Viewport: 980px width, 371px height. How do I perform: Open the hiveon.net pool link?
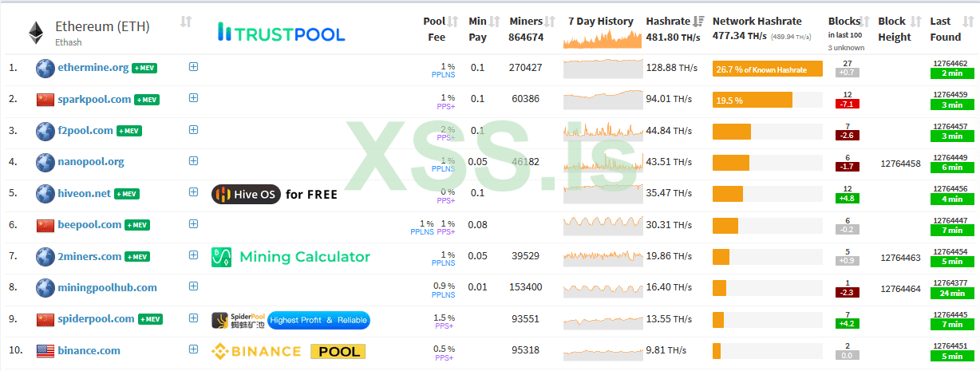85,193
